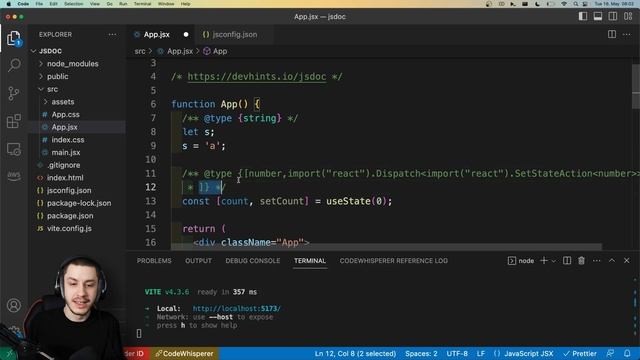640x360 pixels.
Task: Open the Terminal menu in menu bar
Action: [x=142, y=4]
